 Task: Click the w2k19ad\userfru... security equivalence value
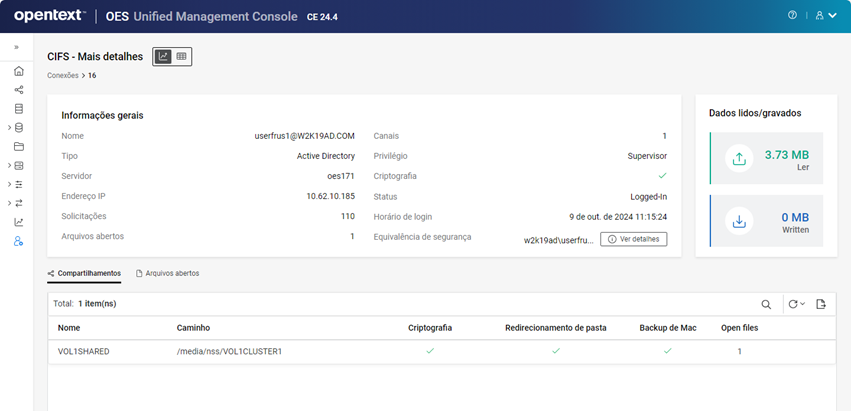[x=559, y=239]
